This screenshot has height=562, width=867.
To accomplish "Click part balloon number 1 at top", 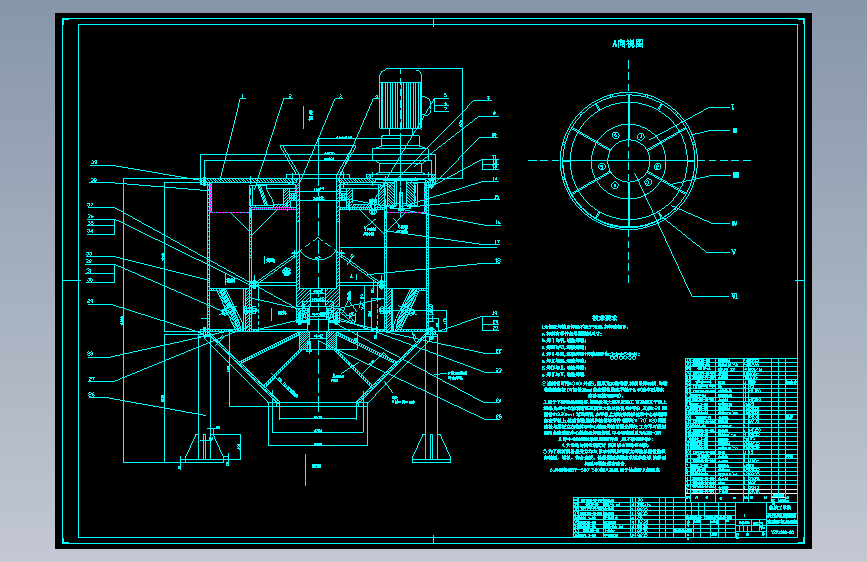I will coord(242,97).
